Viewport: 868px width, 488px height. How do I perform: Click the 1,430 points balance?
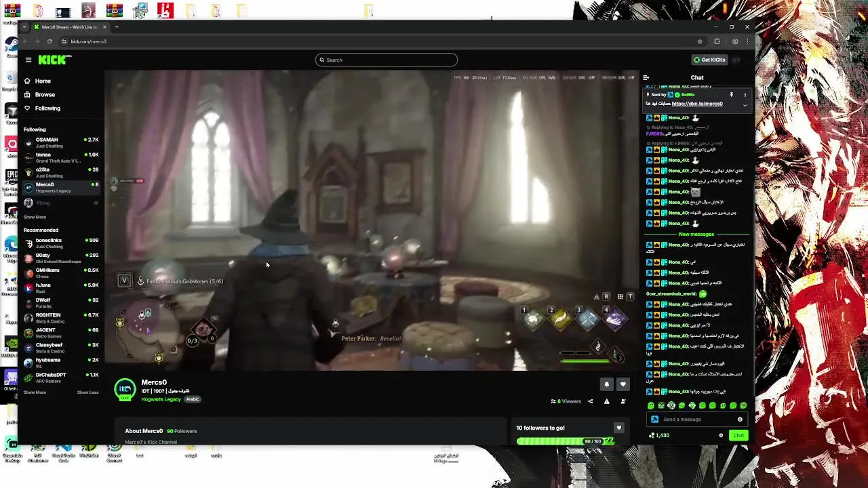659,435
